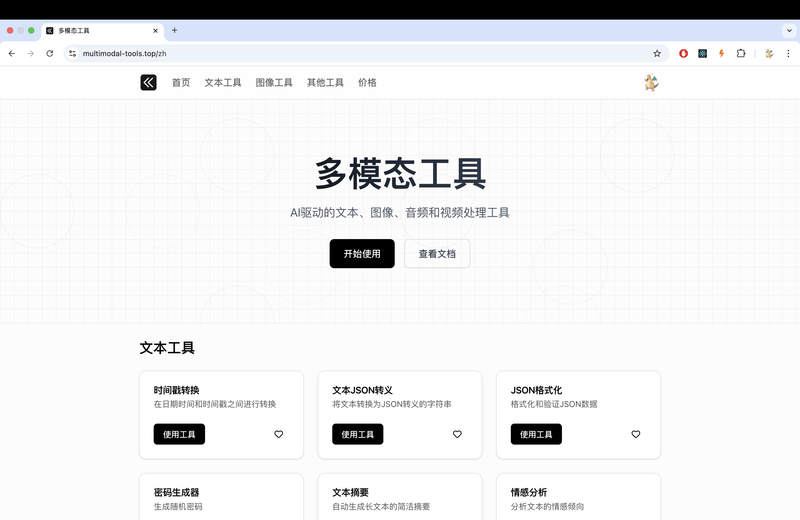Click the description 格式化和验证JSON数据
Viewport: 800px width, 520px height.
coord(554,404)
